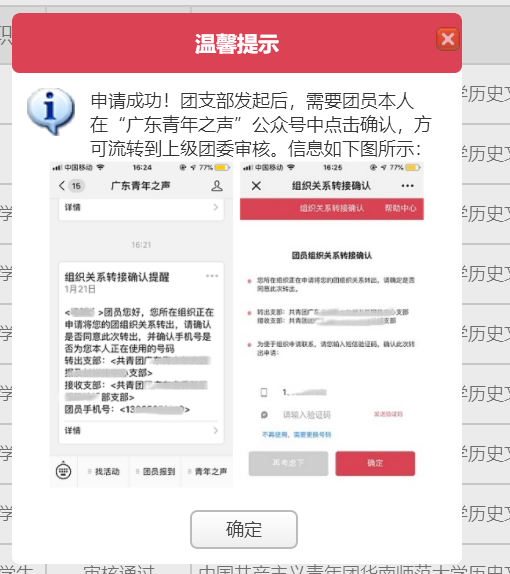The height and width of the screenshot is (574, 510).
Task: Click the red 确定 button in the phone screenshot
Action: pyautogui.click(x=375, y=463)
